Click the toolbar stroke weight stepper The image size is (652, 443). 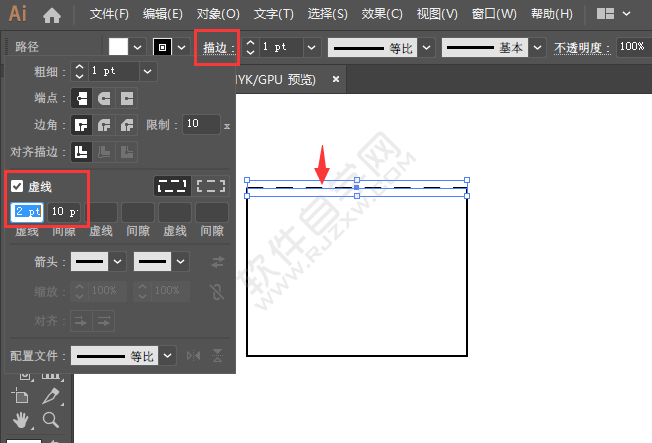250,47
